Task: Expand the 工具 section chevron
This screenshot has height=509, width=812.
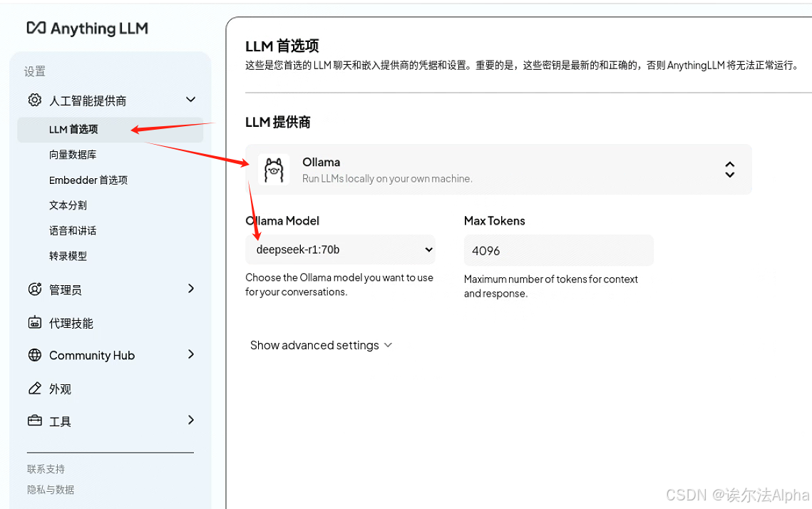Action: tap(191, 420)
